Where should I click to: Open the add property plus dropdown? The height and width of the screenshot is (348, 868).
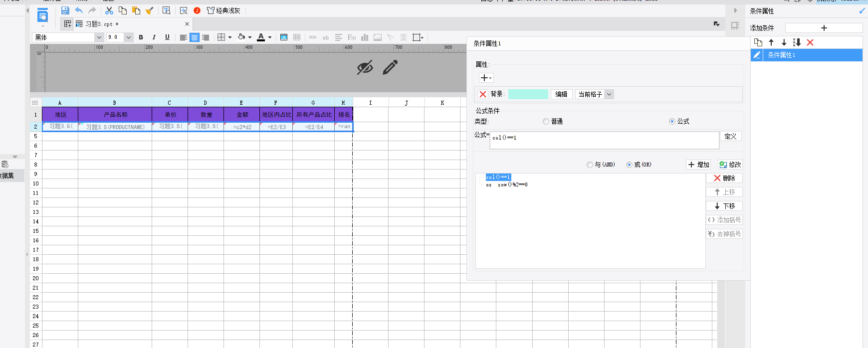[x=486, y=78]
